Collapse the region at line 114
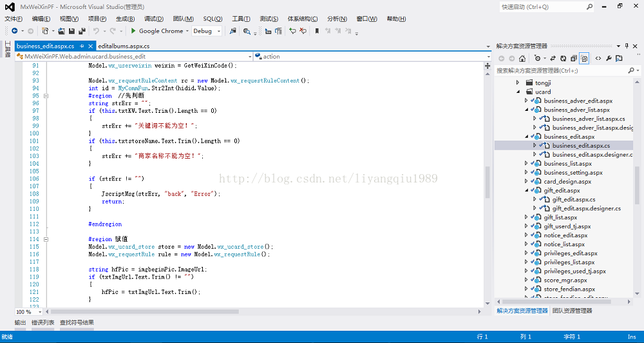Screen dimensions: 644x343 (x=46, y=239)
